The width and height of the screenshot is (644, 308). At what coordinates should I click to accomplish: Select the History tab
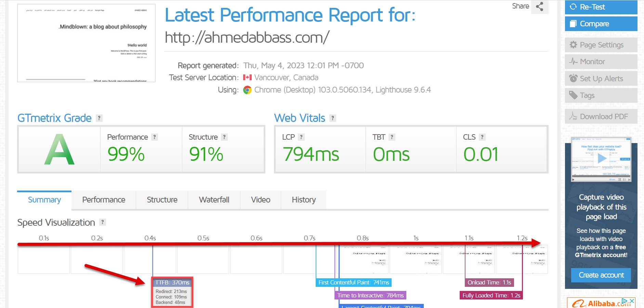pos(304,200)
